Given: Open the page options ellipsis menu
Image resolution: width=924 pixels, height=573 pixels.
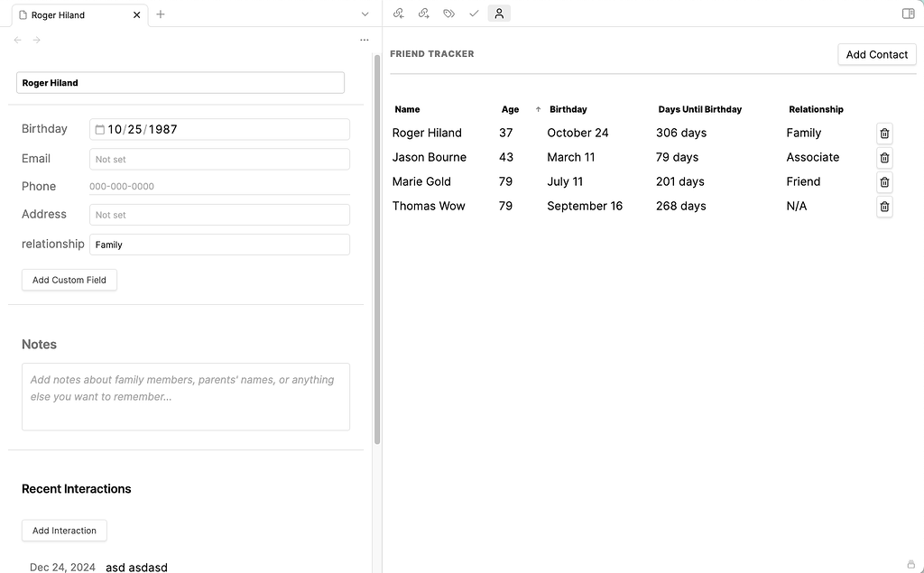Looking at the screenshot, I should (x=365, y=40).
